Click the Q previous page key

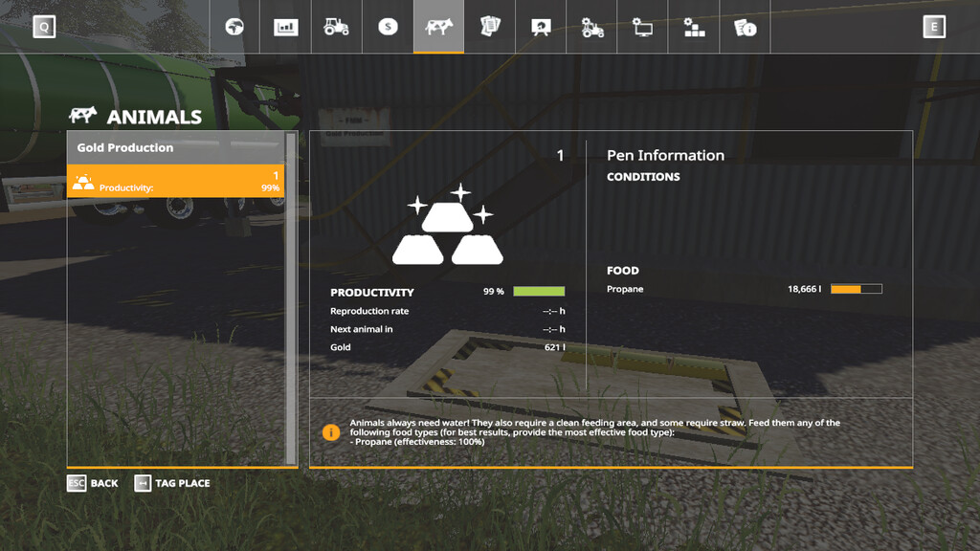[44, 27]
